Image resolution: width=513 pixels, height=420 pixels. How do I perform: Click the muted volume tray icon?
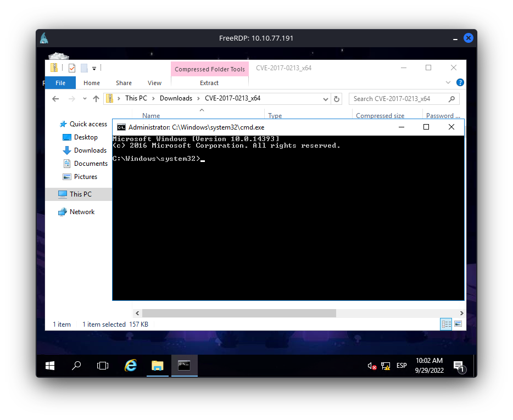(372, 366)
